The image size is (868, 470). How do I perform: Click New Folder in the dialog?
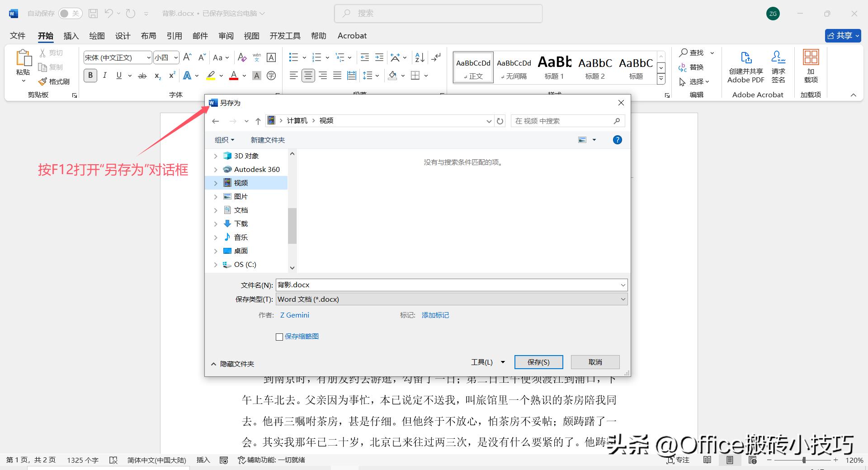(268, 140)
